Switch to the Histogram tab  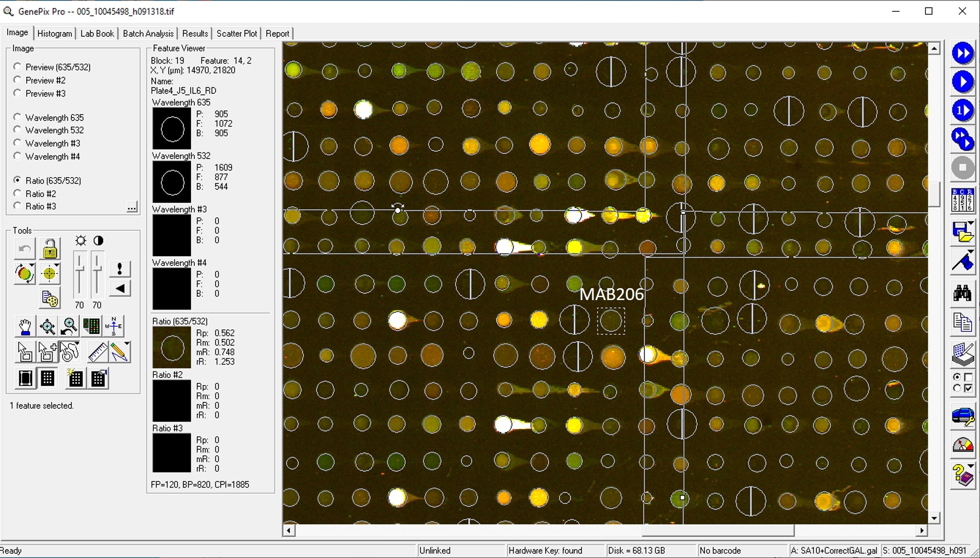55,33
